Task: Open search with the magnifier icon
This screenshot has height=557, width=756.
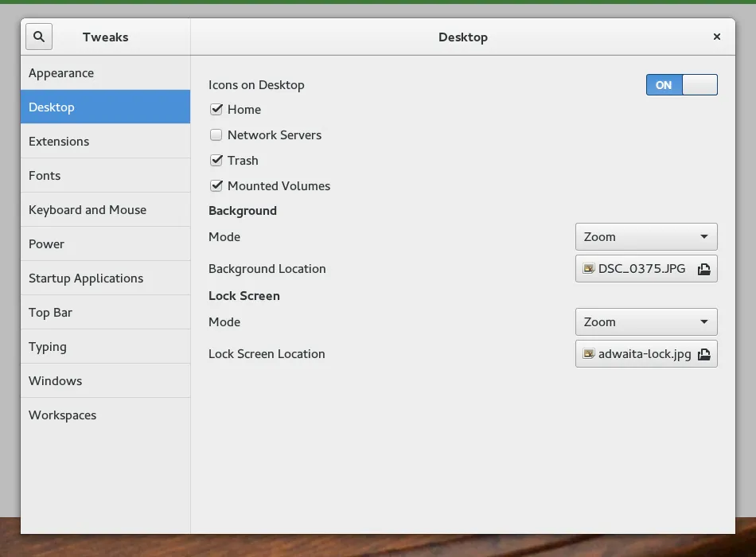Action: pyautogui.click(x=39, y=37)
